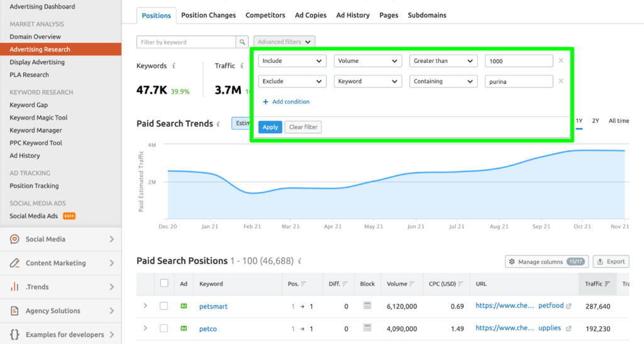Click the keyword search magnifier icon

pyautogui.click(x=242, y=42)
